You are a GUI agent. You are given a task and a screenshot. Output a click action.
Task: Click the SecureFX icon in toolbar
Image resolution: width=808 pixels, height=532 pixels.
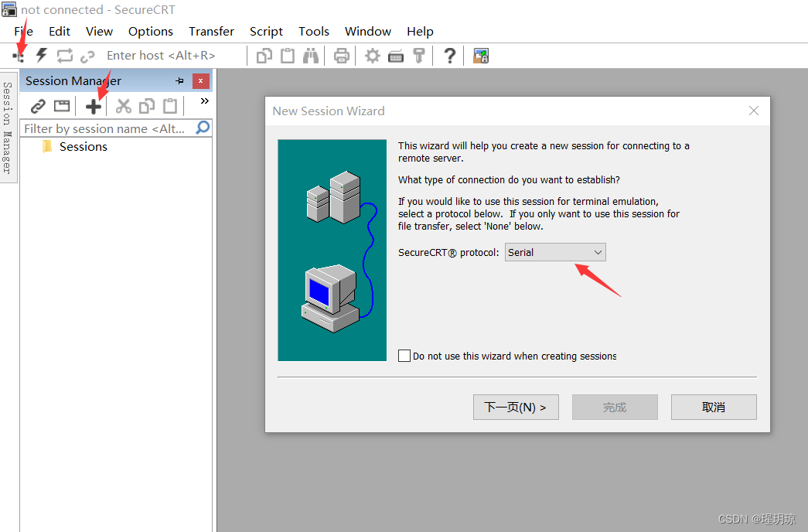point(481,55)
